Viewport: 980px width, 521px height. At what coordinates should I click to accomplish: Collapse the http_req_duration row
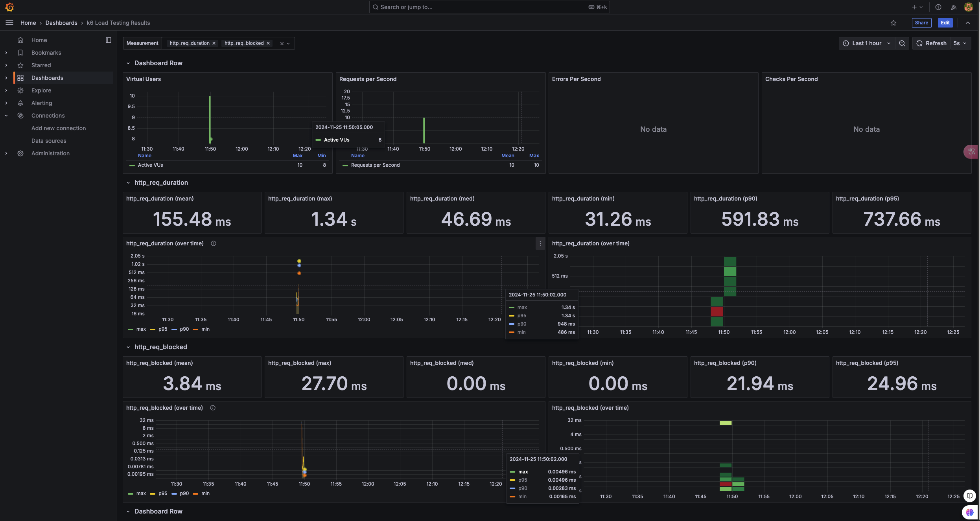(x=128, y=183)
